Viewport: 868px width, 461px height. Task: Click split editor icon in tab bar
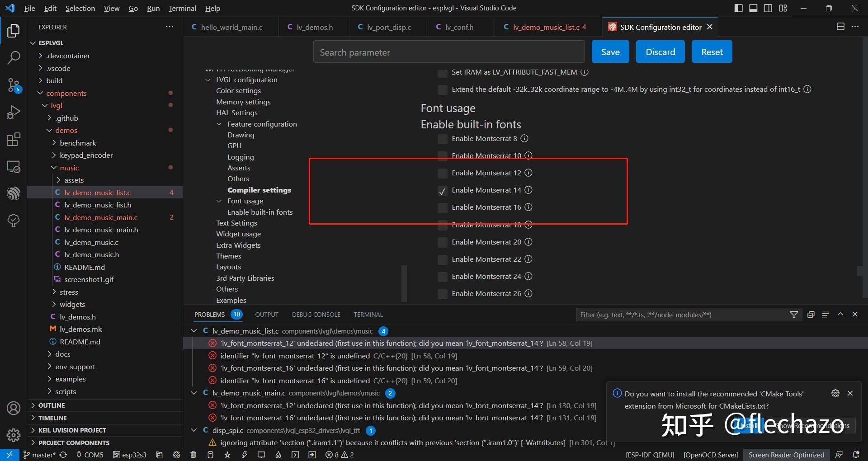pos(840,27)
